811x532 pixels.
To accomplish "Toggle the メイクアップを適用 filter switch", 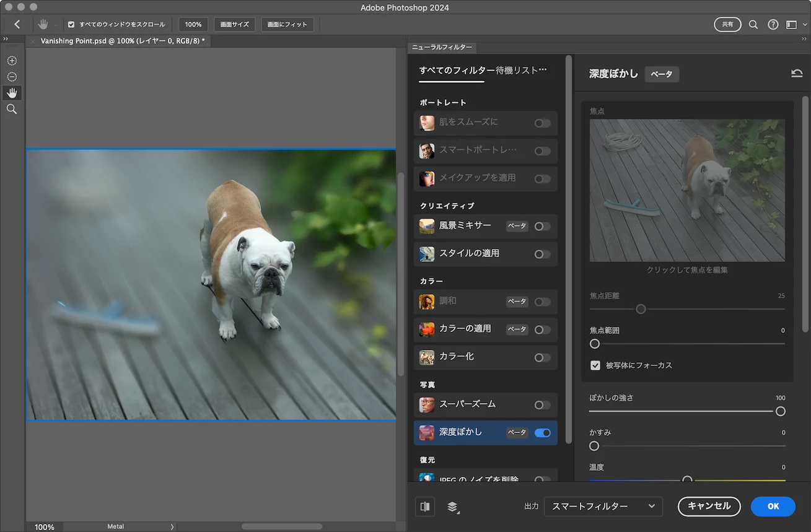I will [542, 179].
